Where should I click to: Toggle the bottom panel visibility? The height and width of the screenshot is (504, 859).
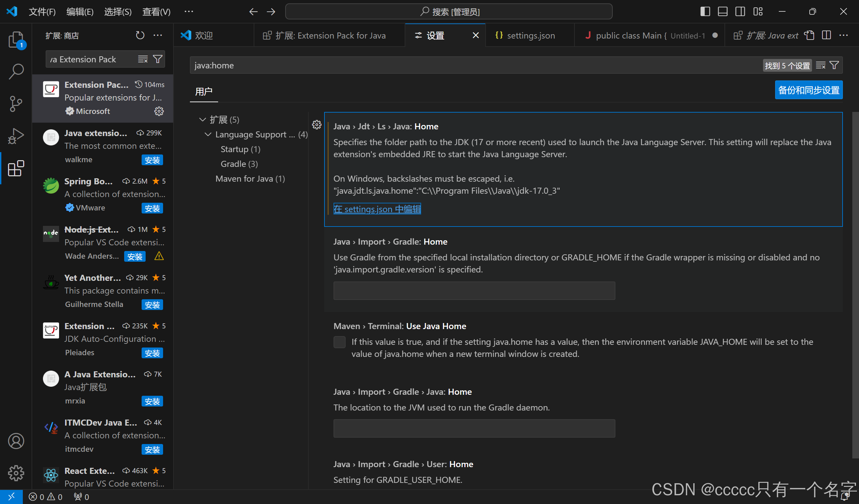coord(722,11)
